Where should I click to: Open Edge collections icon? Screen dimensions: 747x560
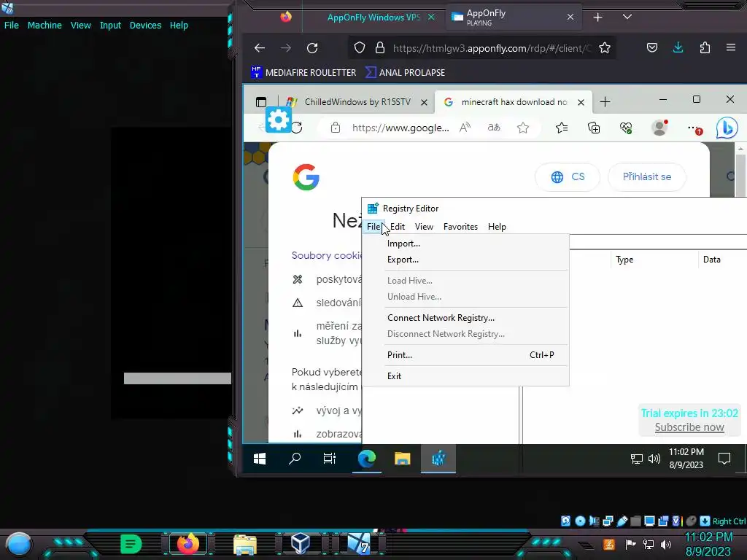594,128
